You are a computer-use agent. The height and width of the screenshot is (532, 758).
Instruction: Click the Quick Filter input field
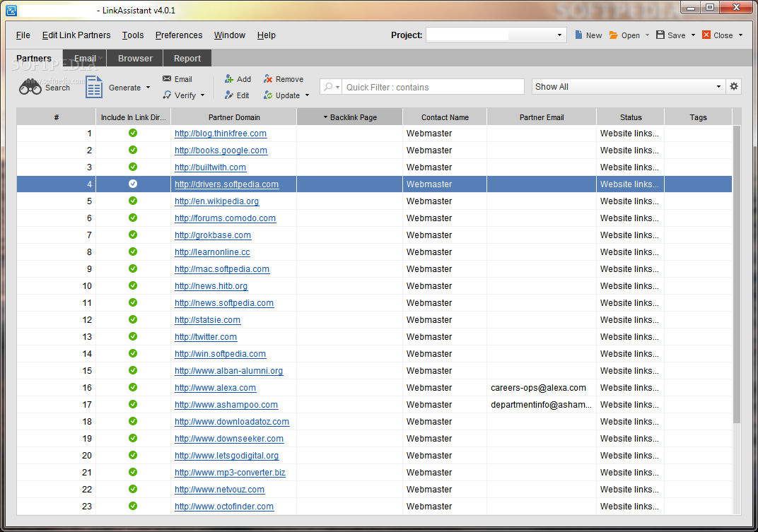pyautogui.click(x=433, y=87)
